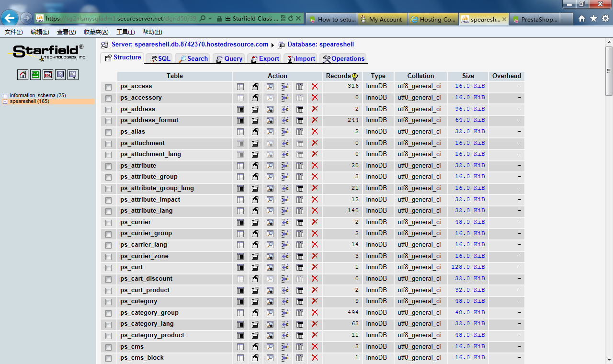Screen dimensions: 613x364
Task: Open the Operations tab
Action: point(343,59)
